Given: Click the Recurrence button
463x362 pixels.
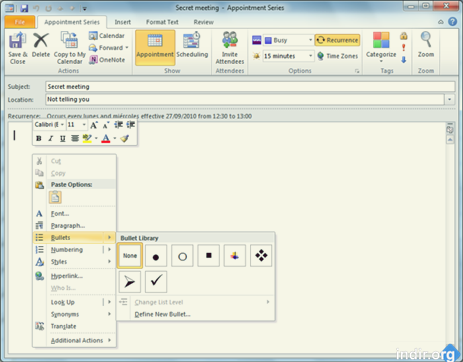Looking at the screenshot, I should tap(337, 40).
